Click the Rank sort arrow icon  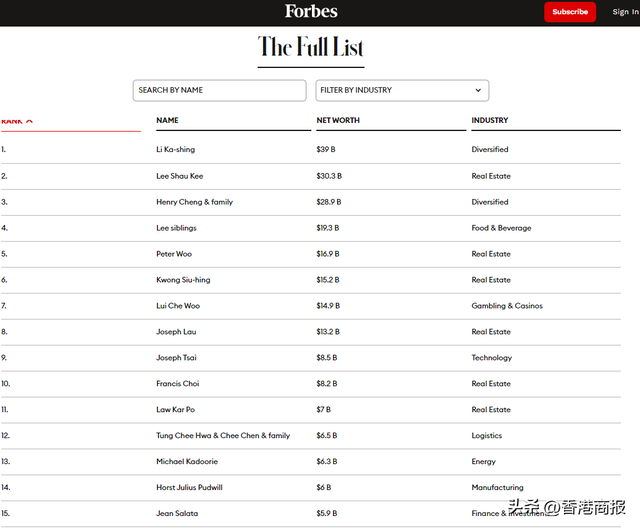coord(29,122)
